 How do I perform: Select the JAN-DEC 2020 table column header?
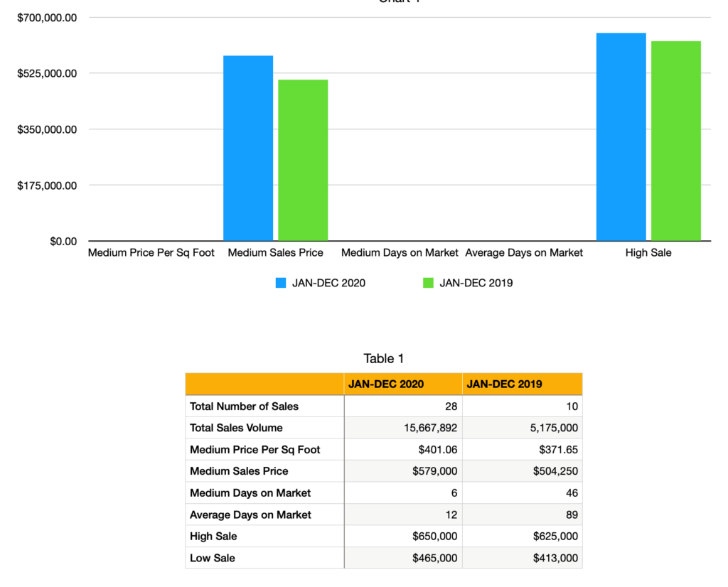tap(403, 384)
